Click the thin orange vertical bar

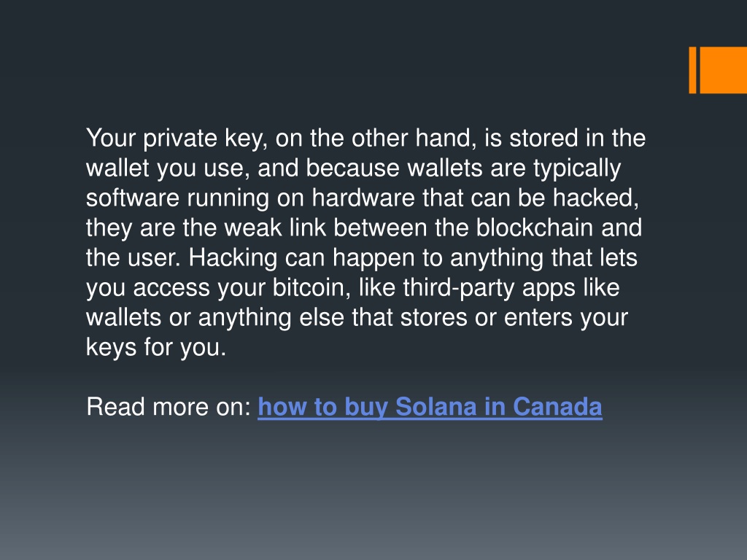[x=693, y=70]
